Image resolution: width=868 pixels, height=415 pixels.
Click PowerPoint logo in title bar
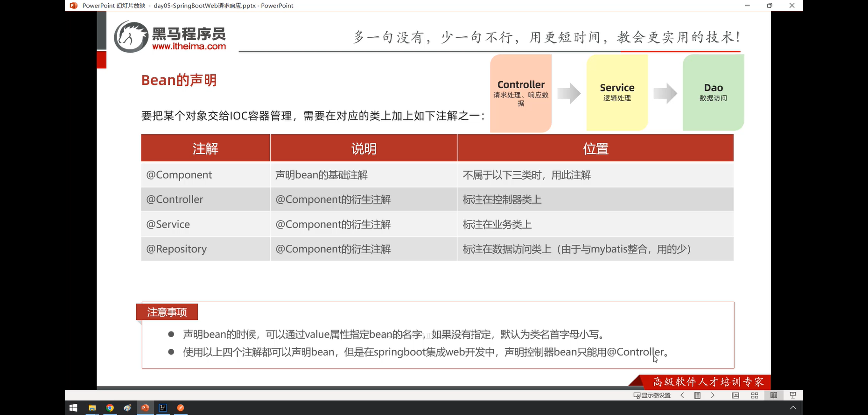(x=73, y=6)
